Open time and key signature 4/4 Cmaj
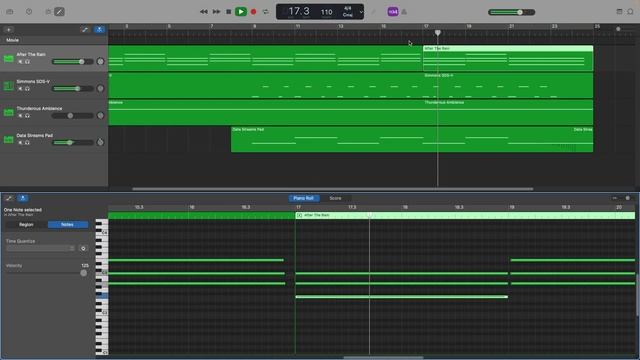Screen dimensions: 640x360 point(348,11)
